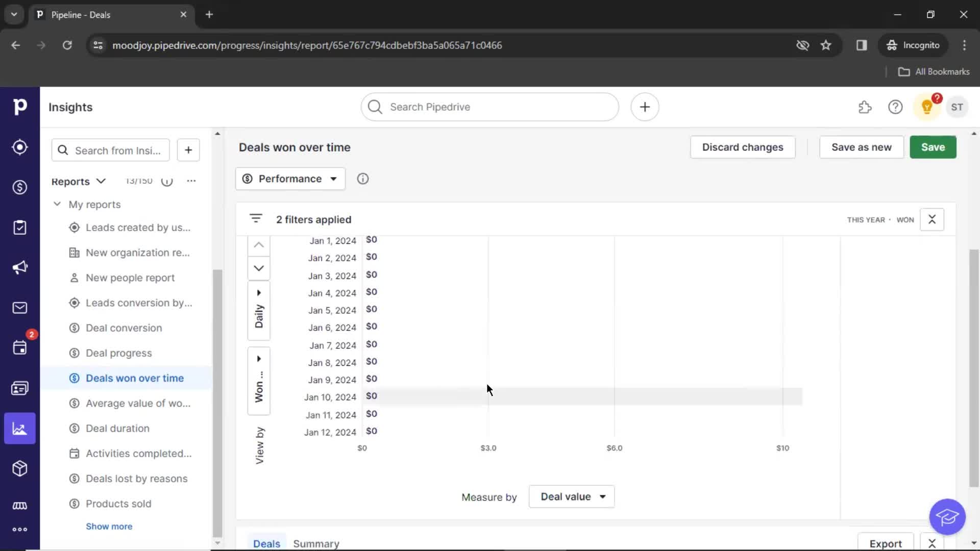Open the Leads section icon
980x551 pixels.
coord(19,146)
